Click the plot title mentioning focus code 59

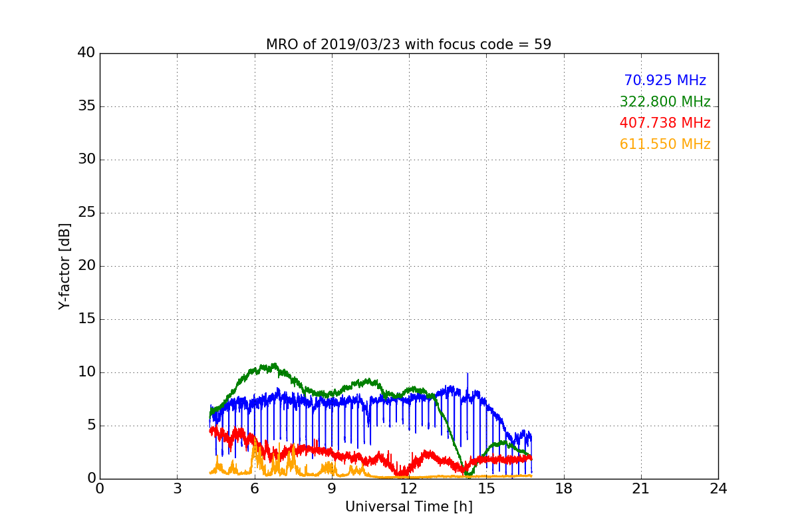408,45
